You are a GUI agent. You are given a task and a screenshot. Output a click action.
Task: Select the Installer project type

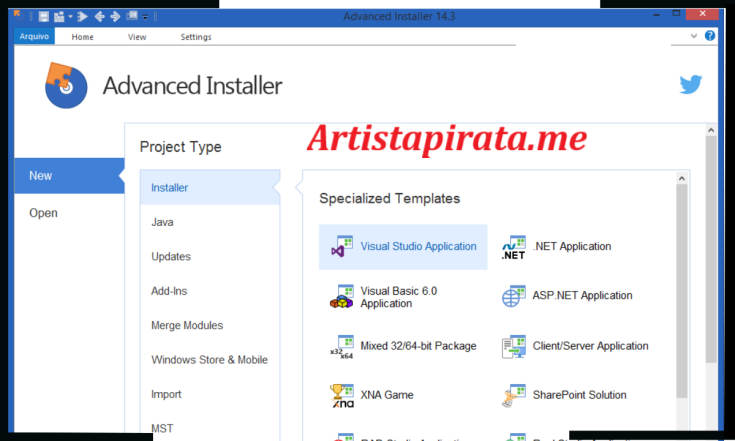[210, 187]
